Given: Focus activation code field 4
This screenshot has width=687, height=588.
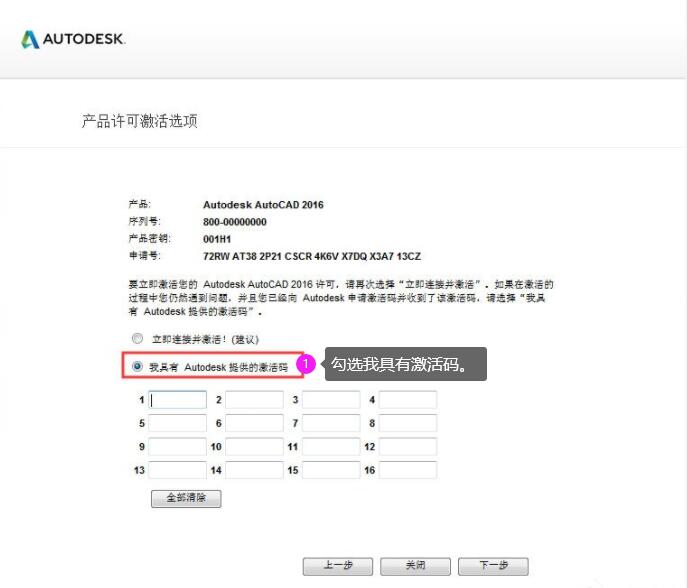Looking at the screenshot, I should coord(407,400).
